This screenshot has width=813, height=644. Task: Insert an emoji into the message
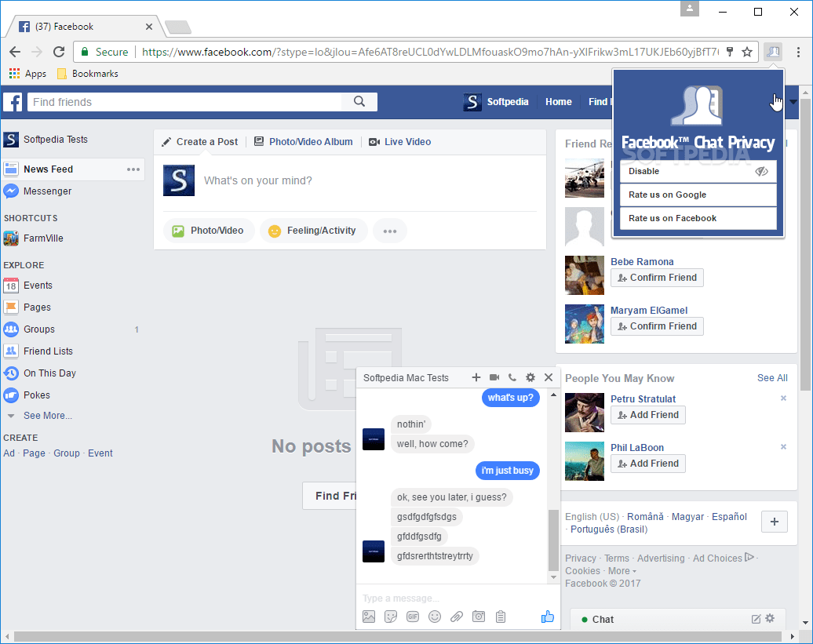point(435,617)
